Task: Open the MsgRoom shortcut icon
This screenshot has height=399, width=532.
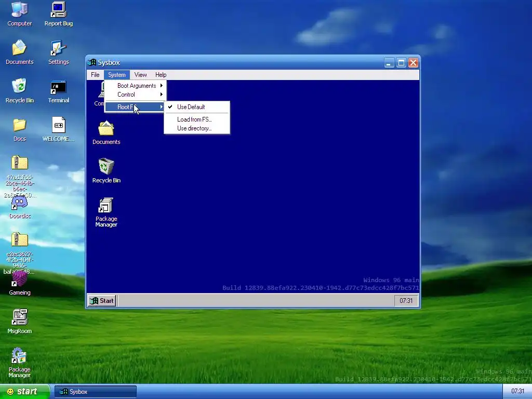Action: (19, 321)
